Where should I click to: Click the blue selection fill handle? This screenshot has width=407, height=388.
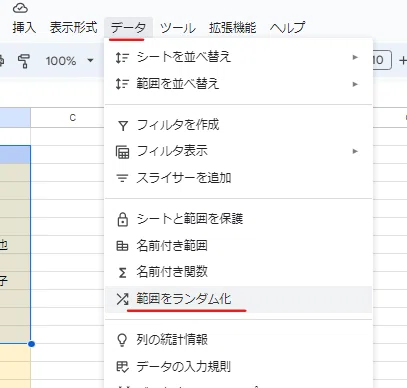click(31, 344)
